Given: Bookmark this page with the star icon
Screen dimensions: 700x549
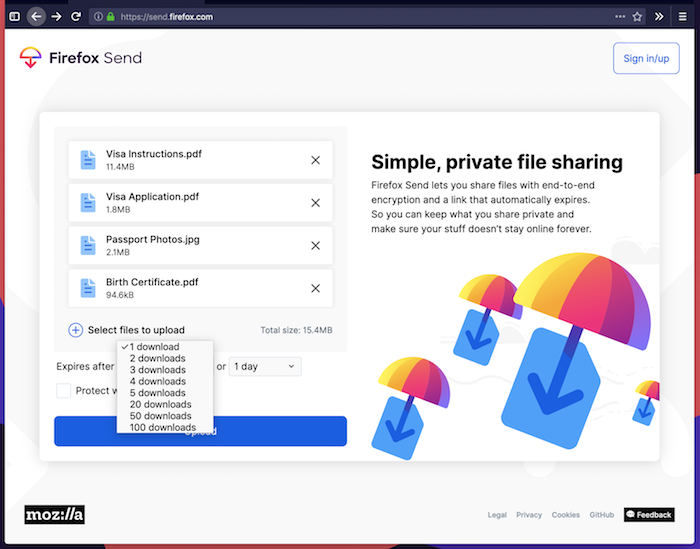Looking at the screenshot, I should point(637,17).
